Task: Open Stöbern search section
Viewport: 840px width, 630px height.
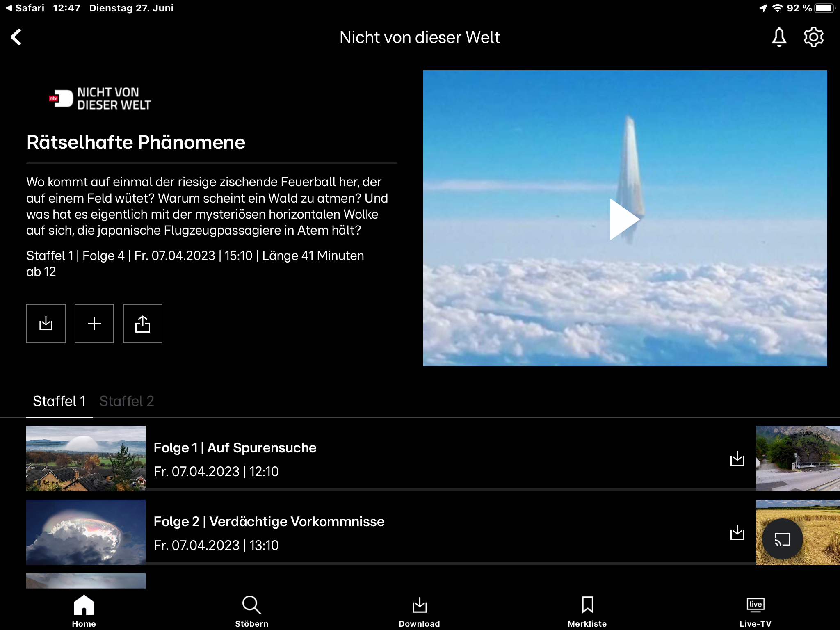Action: click(251, 611)
